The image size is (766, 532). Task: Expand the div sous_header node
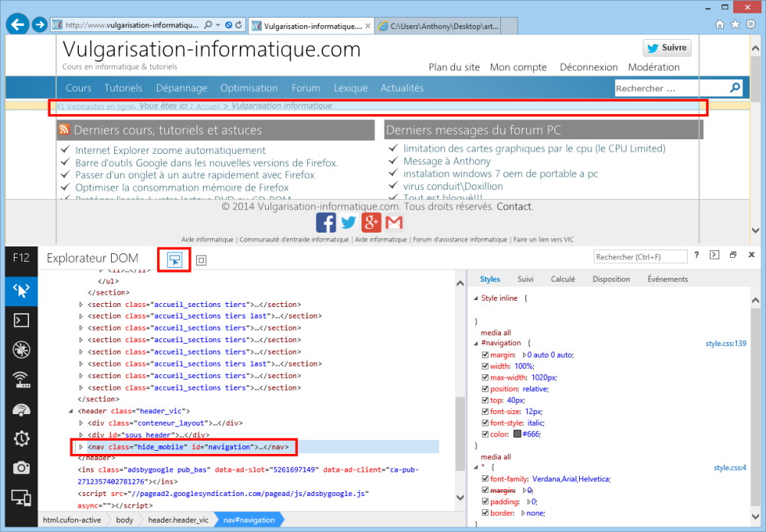coord(81,434)
